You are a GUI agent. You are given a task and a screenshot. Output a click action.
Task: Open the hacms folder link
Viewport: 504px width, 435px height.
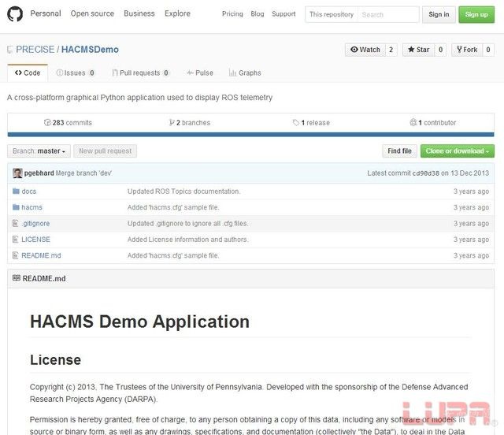31,207
